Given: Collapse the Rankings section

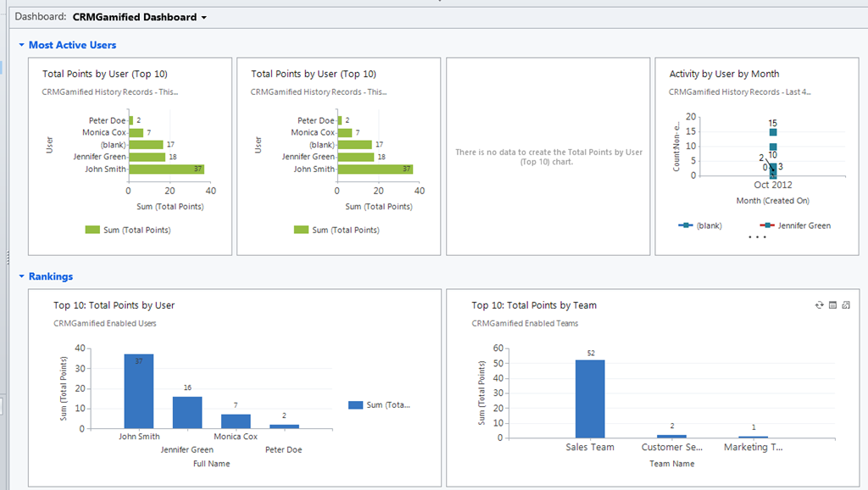Looking at the screenshot, I should click(x=21, y=276).
